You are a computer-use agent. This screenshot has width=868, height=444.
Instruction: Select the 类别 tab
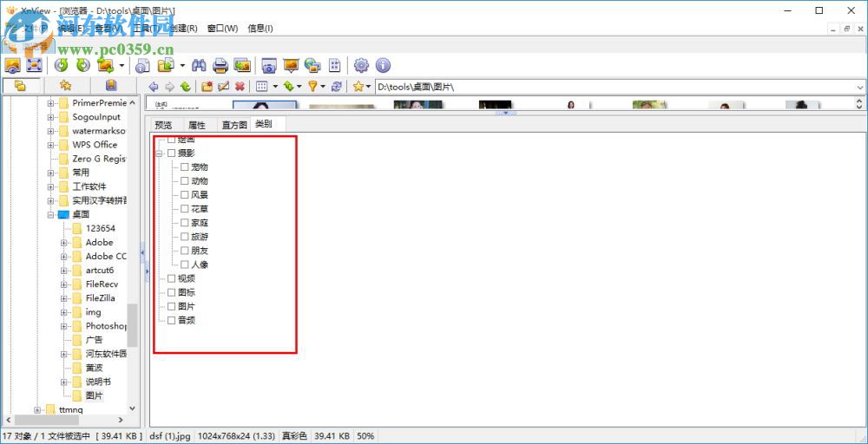pyautogui.click(x=264, y=124)
